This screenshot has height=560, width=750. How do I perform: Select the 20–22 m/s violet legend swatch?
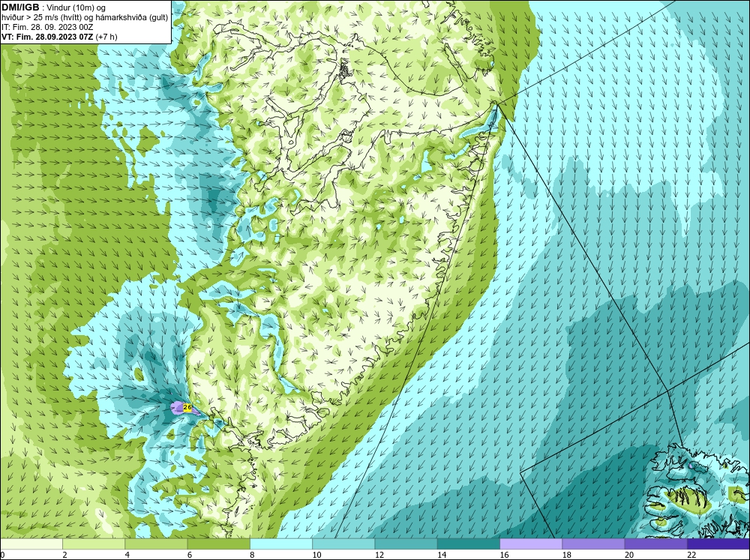click(x=655, y=544)
